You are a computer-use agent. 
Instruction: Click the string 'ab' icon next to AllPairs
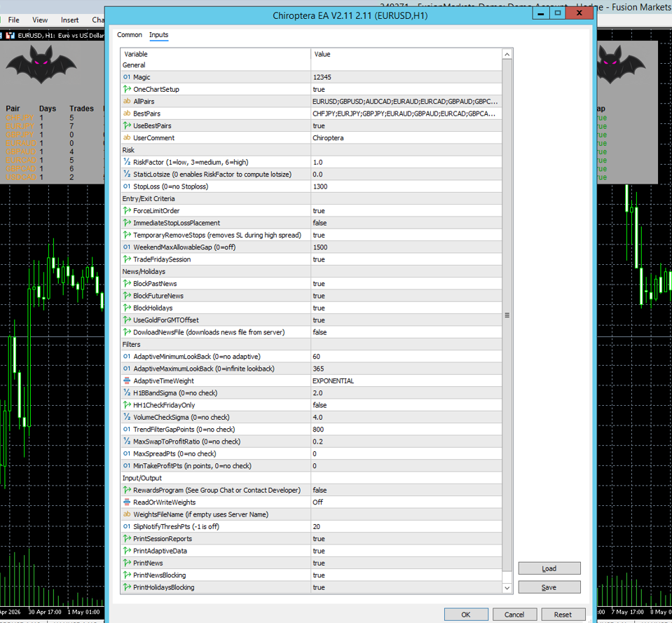click(x=126, y=101)
